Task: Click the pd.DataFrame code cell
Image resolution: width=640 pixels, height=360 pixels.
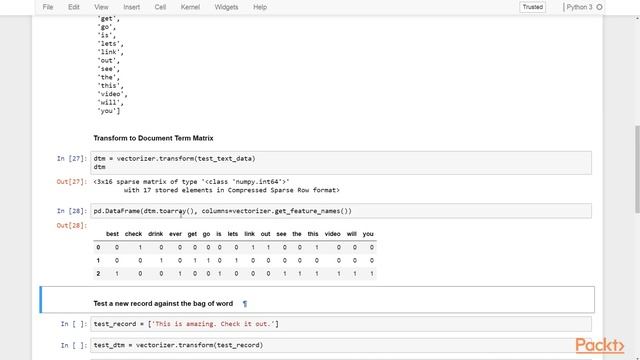Action: tap(341, 211)
